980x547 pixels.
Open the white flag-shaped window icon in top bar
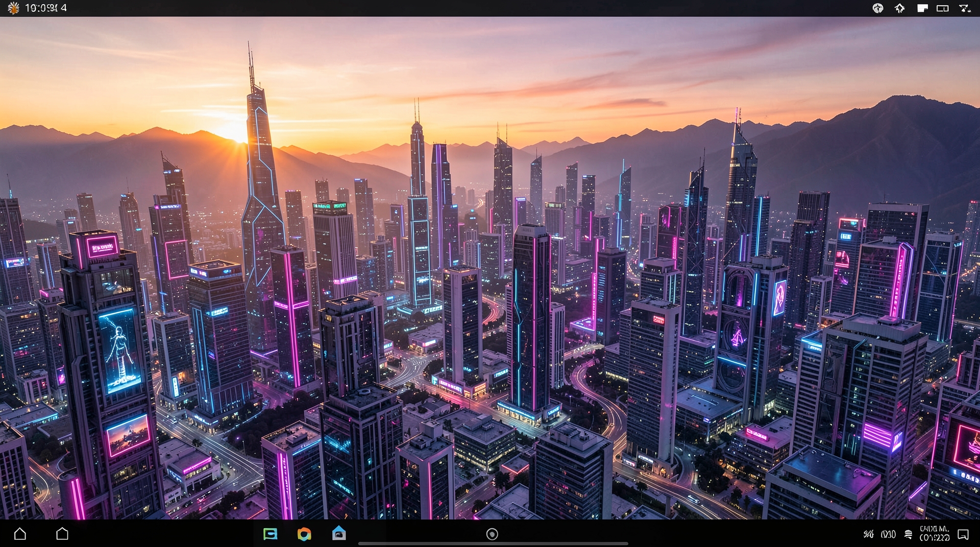point(922,8)
